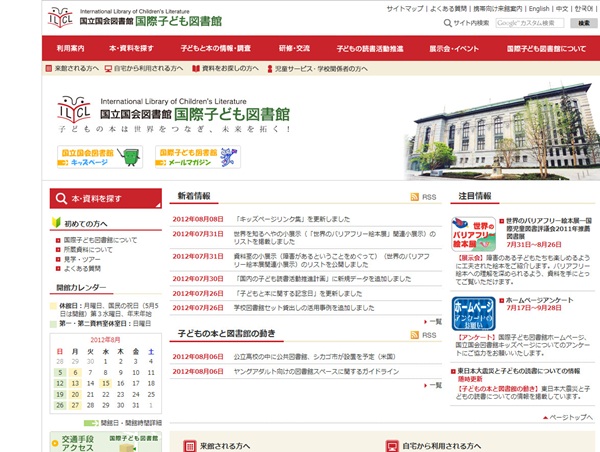Open news item 「子どもと本に関する記念日」を更新しました

(x=298, y=294)
